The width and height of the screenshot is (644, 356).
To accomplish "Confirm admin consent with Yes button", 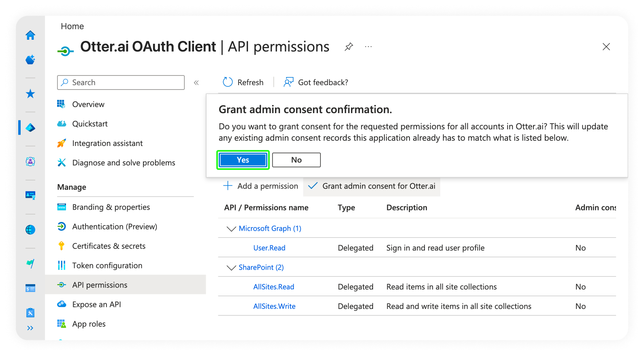I will tap(243, 160).
